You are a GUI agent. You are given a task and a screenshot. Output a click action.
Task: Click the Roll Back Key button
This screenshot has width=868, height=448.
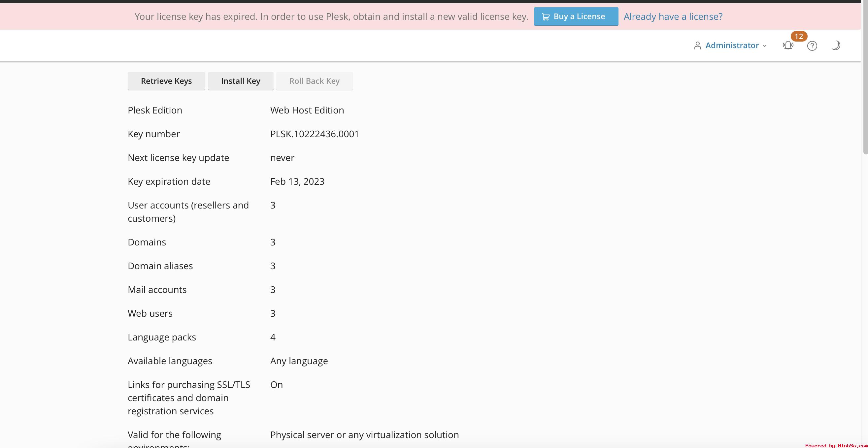point(315,81)
